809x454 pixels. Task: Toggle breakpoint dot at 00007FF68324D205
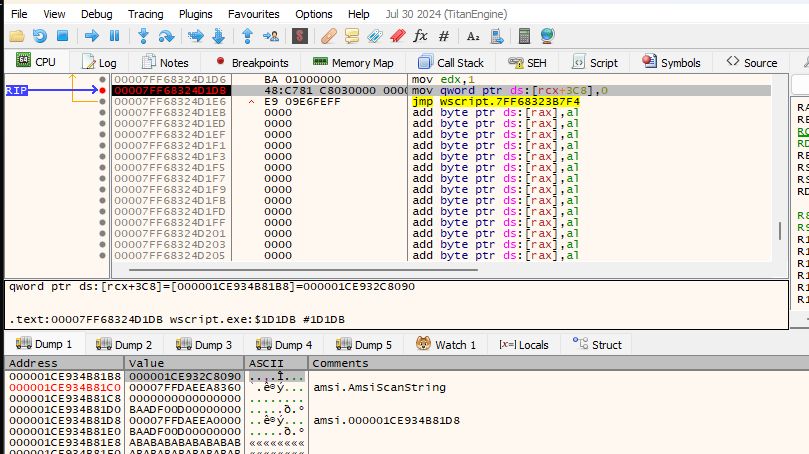[x=102, y=255]
